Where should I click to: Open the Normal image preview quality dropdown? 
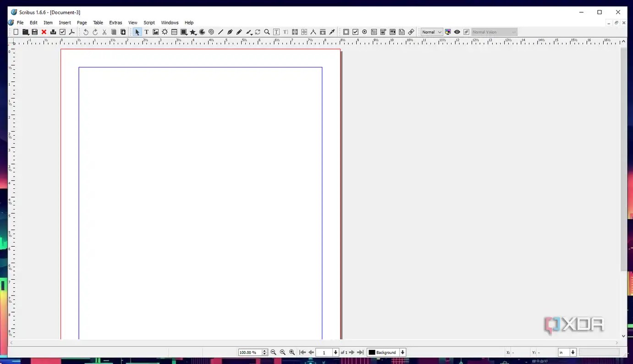pyautogui.click(x=432, y=32)
